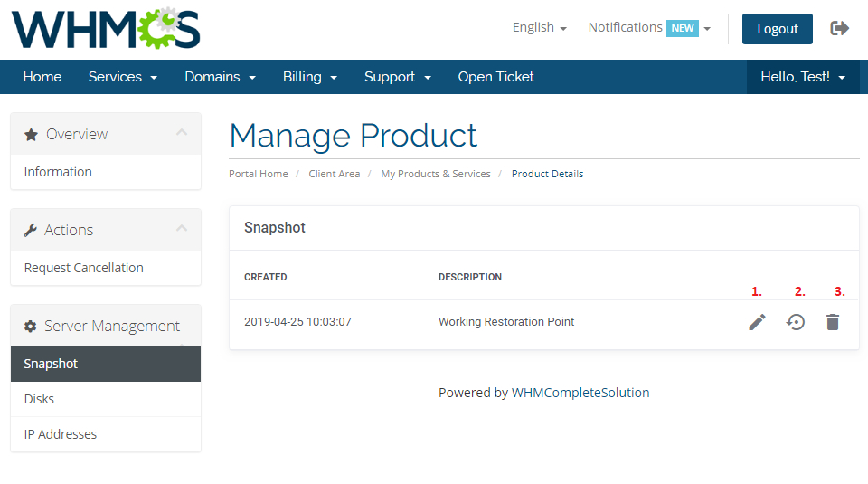This screenshot has width=868, height=484.
Task: Click the date 2019-04-25 10:03:07
Action: 297,322
